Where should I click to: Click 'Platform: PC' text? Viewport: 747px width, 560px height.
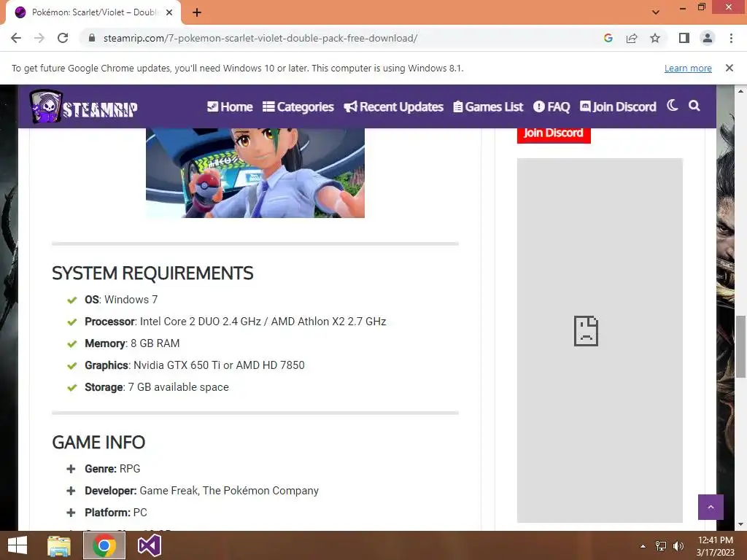[x=116, y=513]
